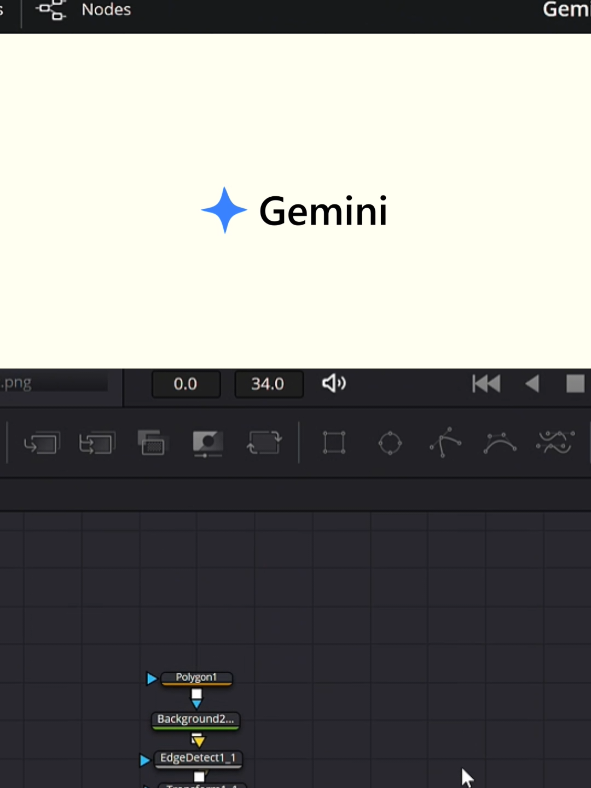Mute audio using the speaker icon

click(334, 384)
